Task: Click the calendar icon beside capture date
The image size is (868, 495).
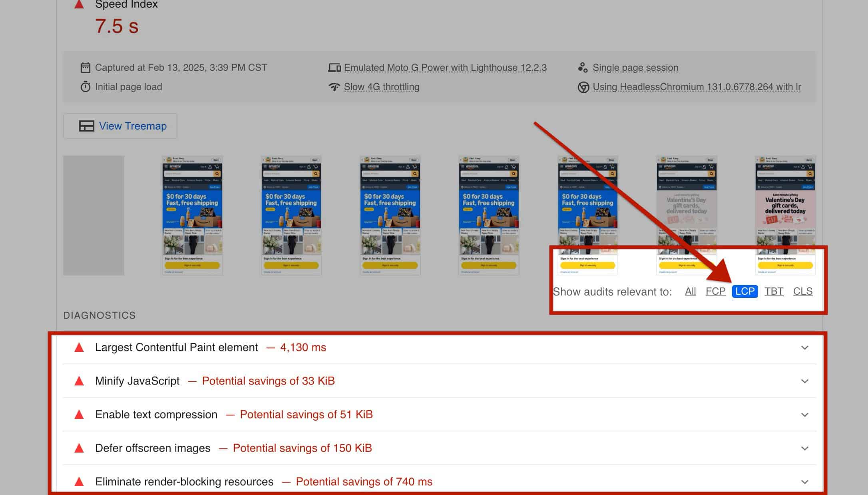Action: pos(85,68)
